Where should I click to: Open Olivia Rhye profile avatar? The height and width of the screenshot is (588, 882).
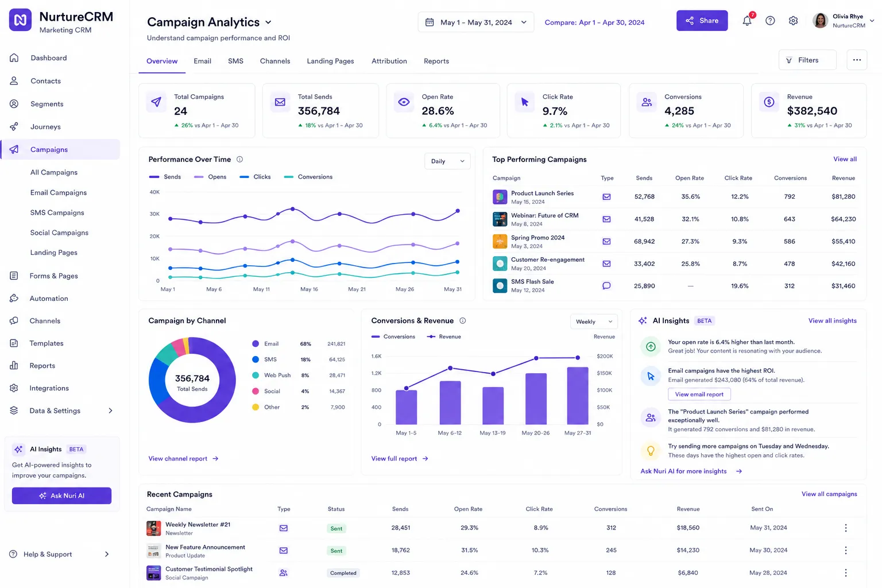821,21
